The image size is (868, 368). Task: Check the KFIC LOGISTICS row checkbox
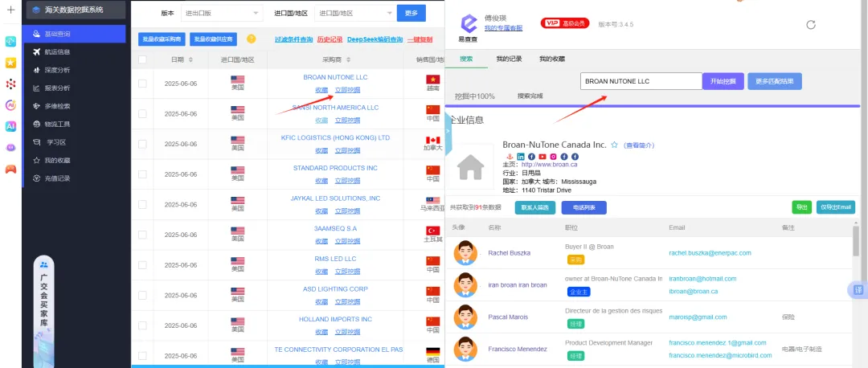click(142, 144)
